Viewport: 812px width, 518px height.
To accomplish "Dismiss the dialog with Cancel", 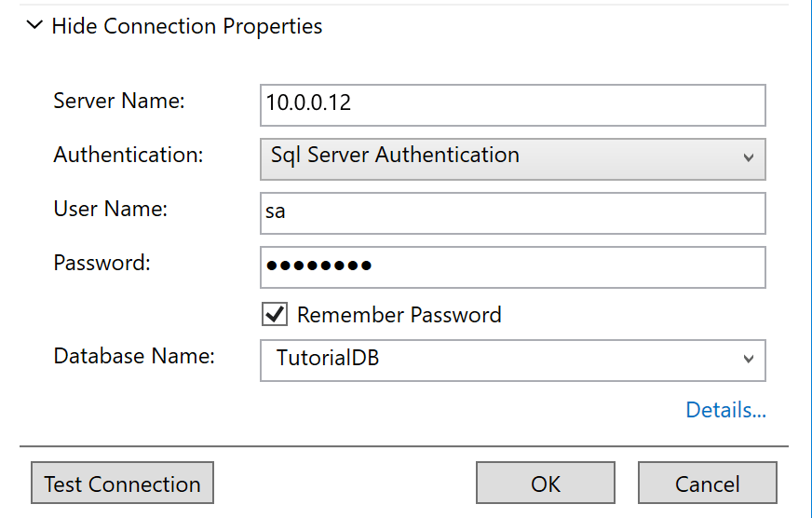I will coord(708,484).
